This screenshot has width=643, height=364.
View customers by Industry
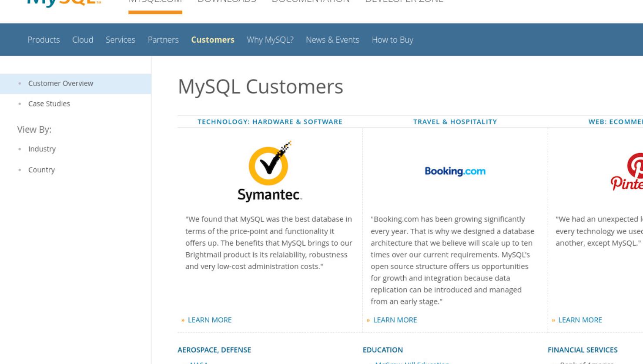pos(42,149)
